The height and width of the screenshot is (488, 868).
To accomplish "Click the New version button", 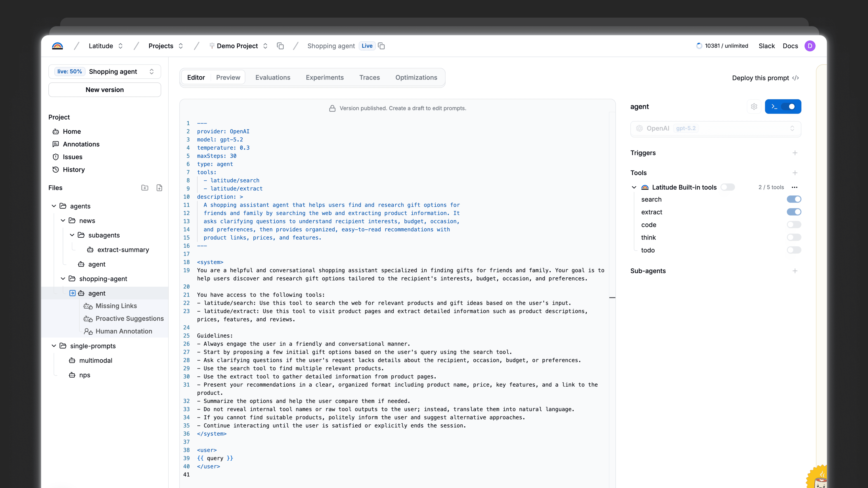I will [x=105, y=90].
